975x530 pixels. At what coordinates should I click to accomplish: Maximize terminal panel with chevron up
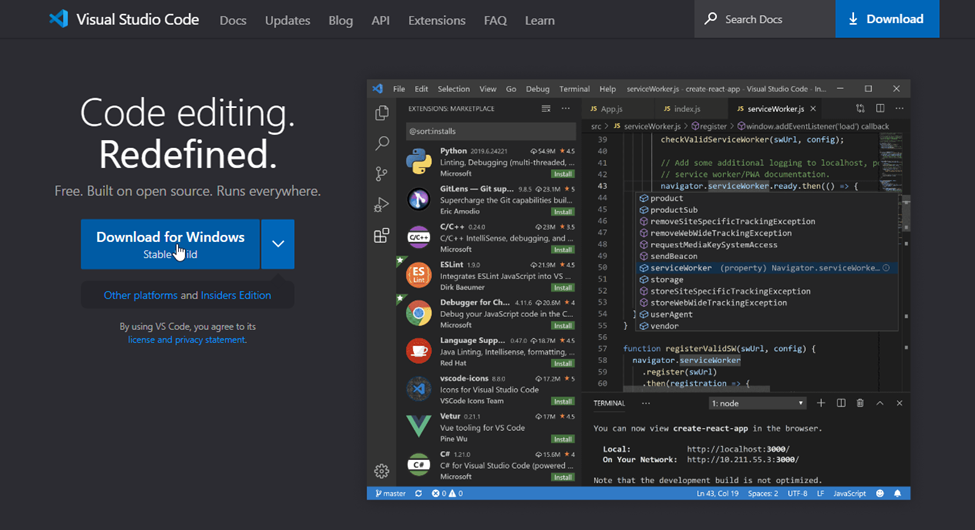pyautogui.click(x=880, y=403)
